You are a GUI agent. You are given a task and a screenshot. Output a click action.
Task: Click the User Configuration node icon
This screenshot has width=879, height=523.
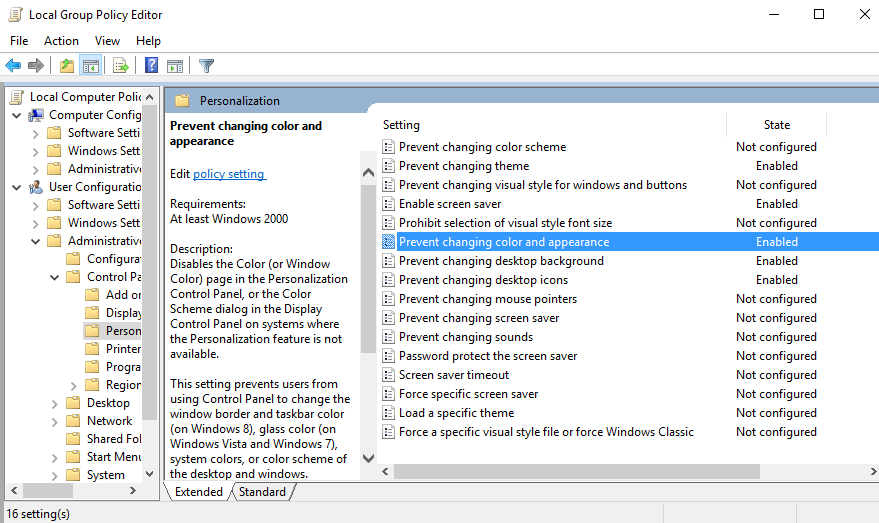click(x=36, y=187)
